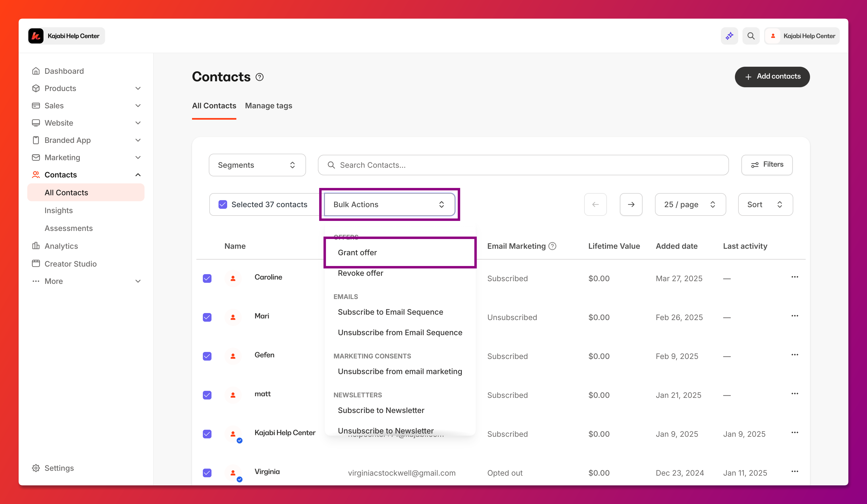Click the Sales card icon
The width and height of the screenshot is (867, 504).
coord(36,105)
